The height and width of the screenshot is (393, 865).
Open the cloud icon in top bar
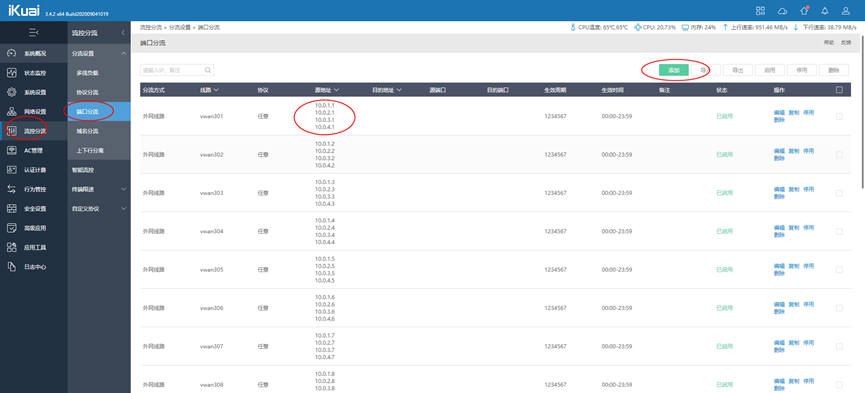(x=782, y=10)
